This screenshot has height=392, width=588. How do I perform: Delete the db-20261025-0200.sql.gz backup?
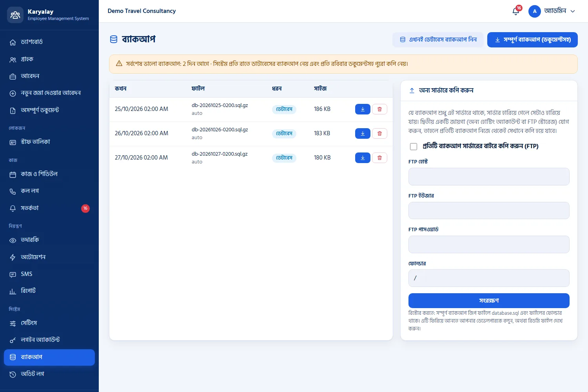click(379, 109)
